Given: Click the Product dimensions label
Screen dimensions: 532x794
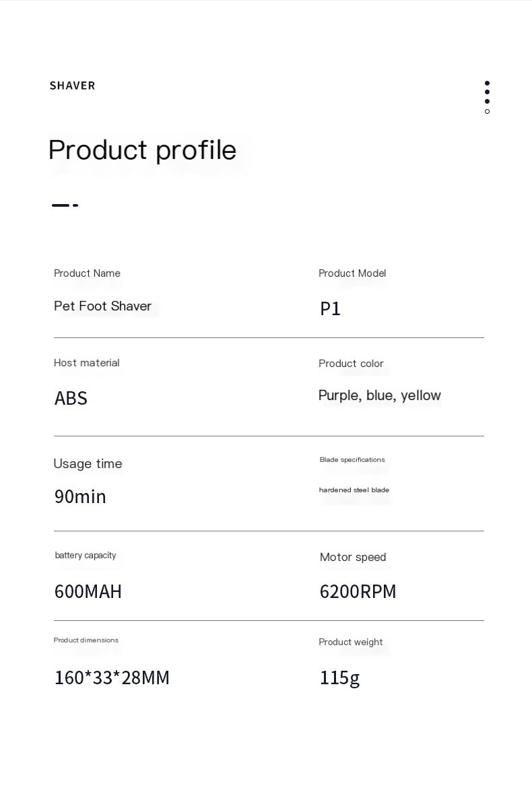Looking at the screenshot, I should (86, 640).
